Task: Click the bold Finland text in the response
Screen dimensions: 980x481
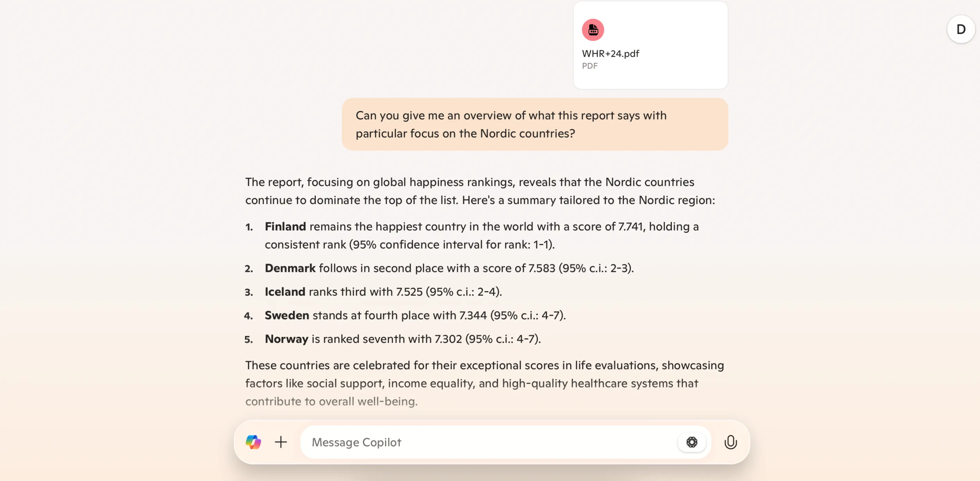Action: coord(285,226)
